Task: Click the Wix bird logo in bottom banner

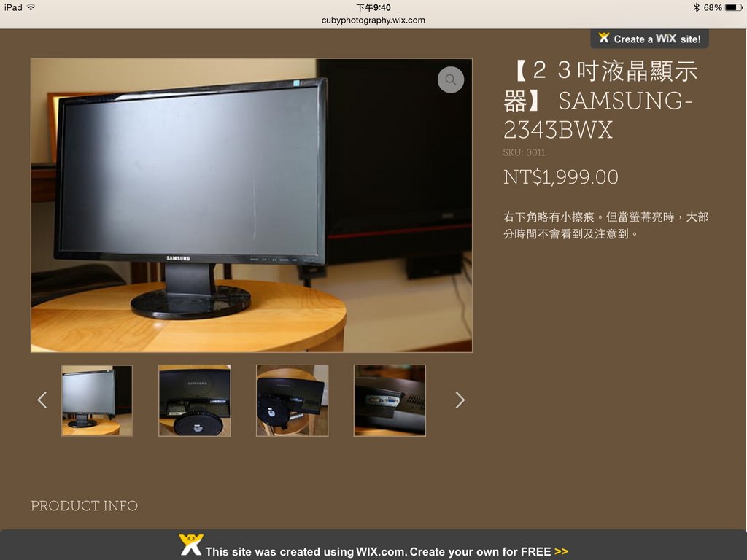Action: (190, 545)
